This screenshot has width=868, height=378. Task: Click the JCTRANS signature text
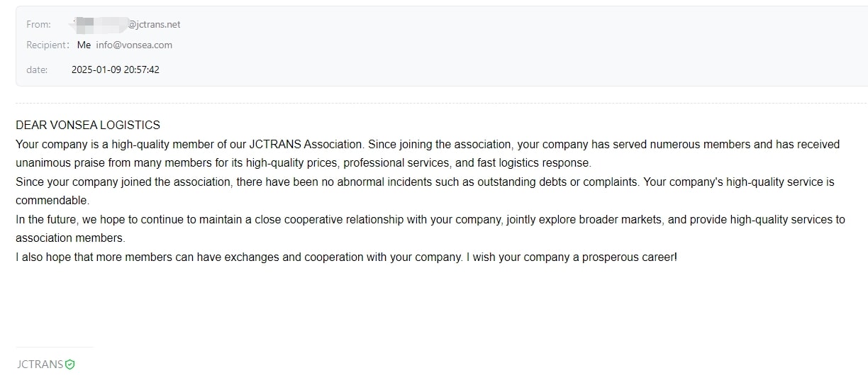[x=40, y=365]
